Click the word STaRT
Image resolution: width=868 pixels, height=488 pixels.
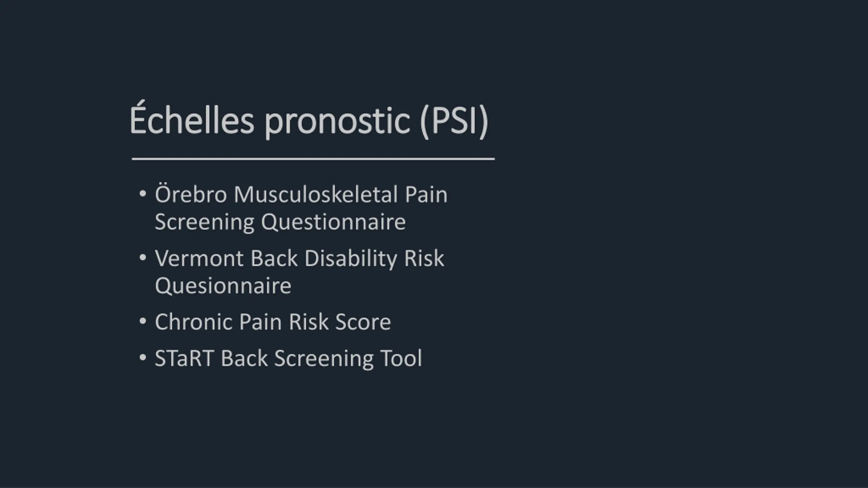coord(184,358)
